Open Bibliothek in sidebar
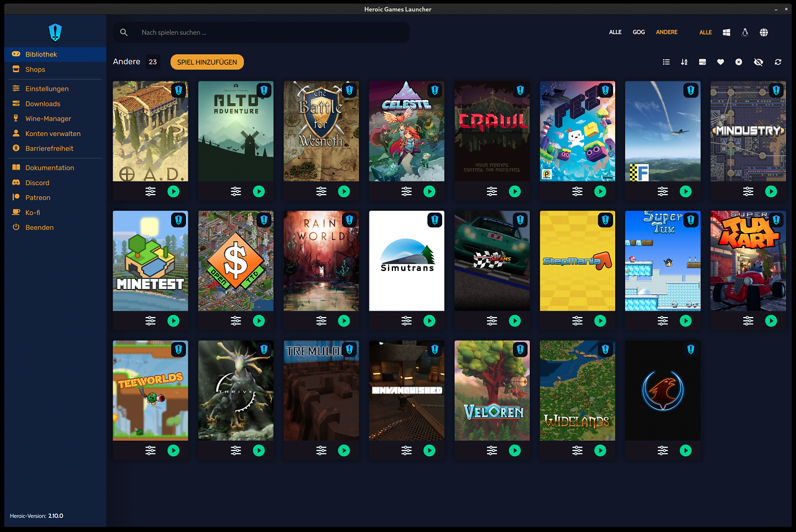Viewport: 796px width, 532px height. point(55,55)
